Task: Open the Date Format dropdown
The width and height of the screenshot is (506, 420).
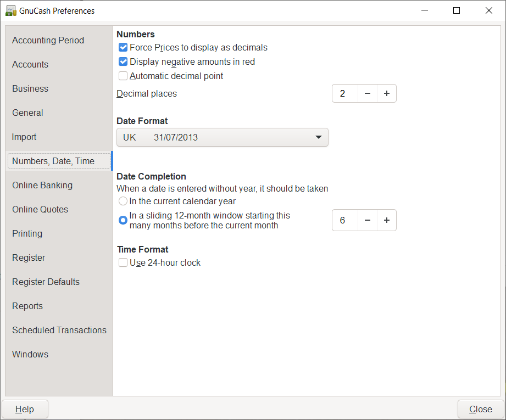Action: click(222, 137)
